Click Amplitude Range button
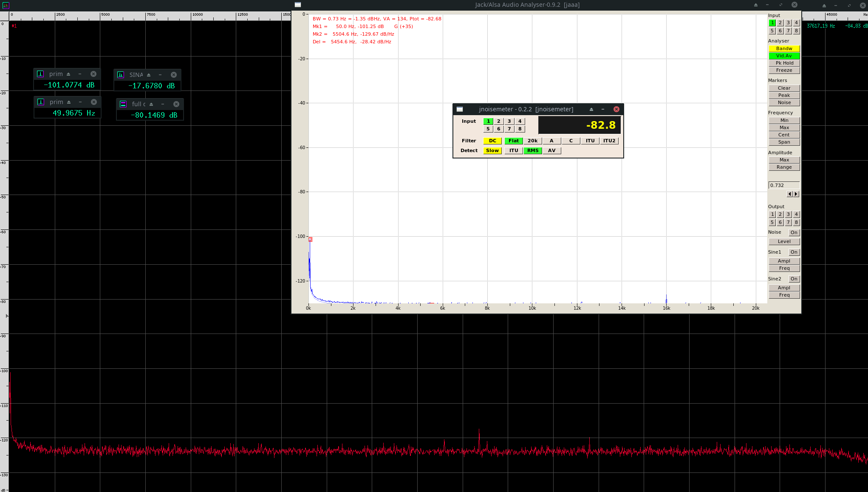 click(784, 167)
